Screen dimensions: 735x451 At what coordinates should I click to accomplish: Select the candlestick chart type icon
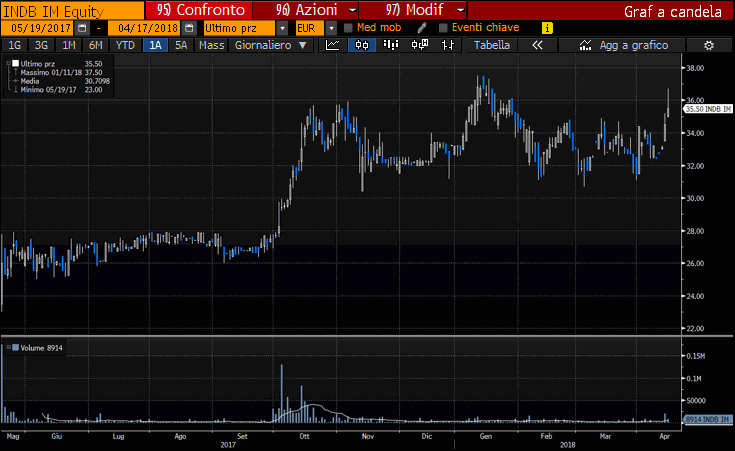click(362, 45)
